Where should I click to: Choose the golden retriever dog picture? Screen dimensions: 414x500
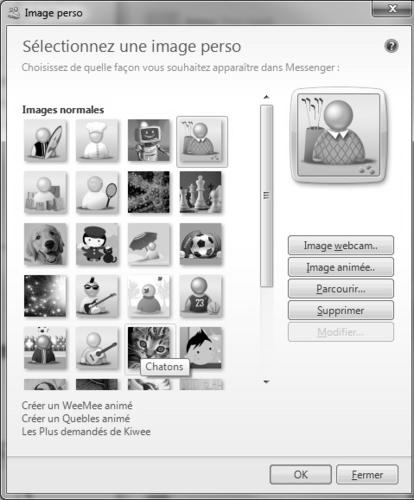click(45, 244)
